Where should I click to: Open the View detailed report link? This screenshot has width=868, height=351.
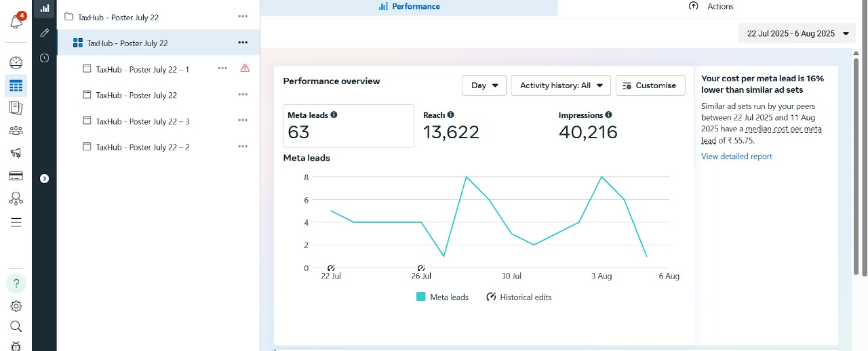pos(736,157)
